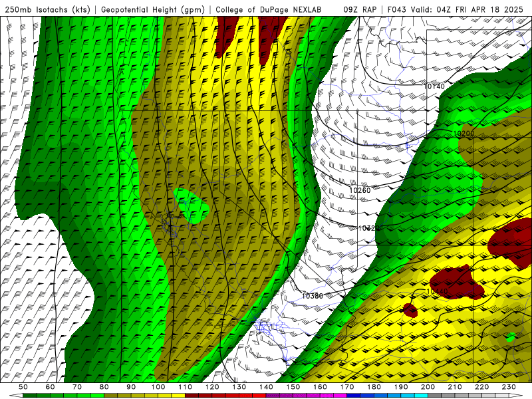Click the 'F043 Valid: 04Z FRI APR 18 2025' text
This screenshot has height=399, width=532.
tap(456, 9)
